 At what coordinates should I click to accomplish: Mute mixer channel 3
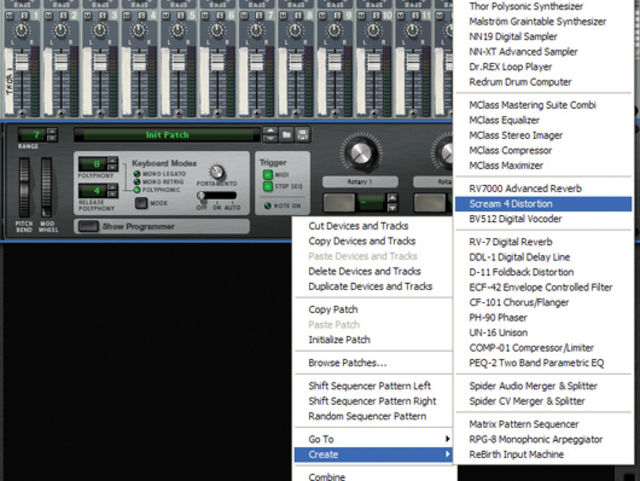[x=87, y=16]
